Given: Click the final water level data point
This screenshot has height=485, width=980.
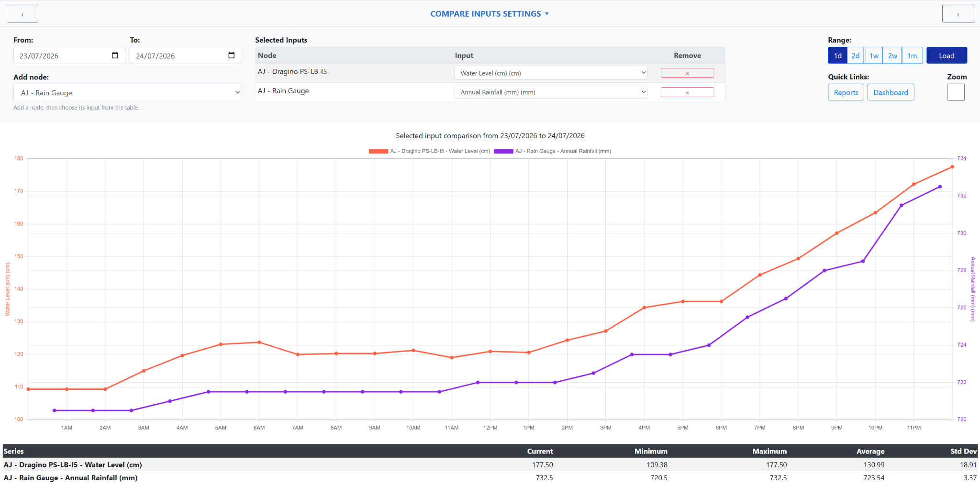Looking at the screenshot, I should (952, 167).
